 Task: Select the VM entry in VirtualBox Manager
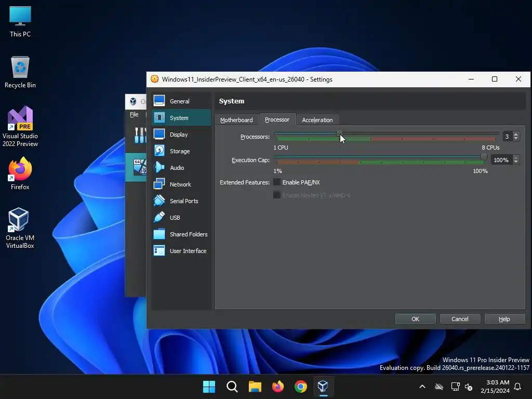click(x=136, y=167)
